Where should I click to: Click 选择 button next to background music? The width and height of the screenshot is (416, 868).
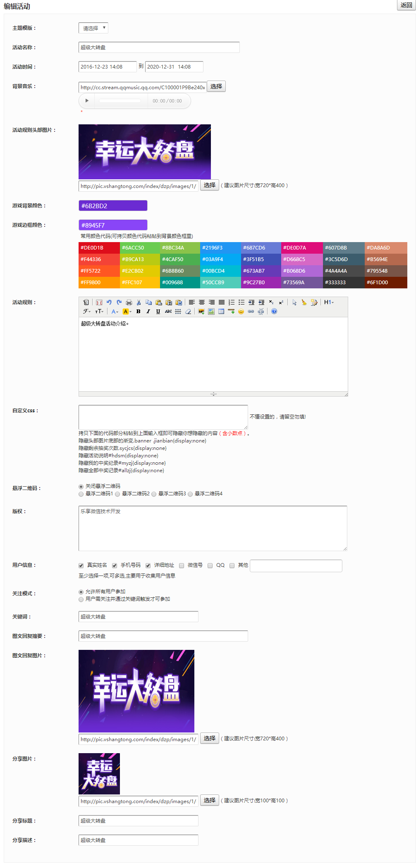tap(216, 87)
